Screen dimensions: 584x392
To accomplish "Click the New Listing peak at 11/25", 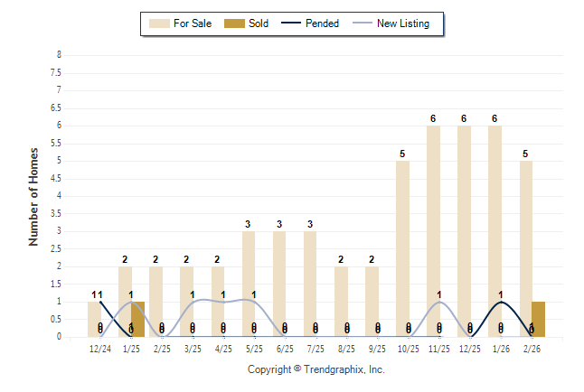I will click(439, 302).
